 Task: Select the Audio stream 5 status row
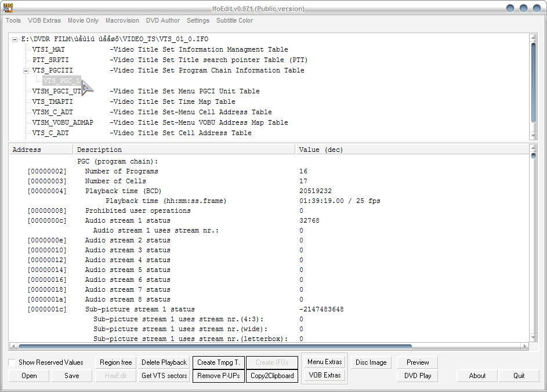tap(269, 270)
